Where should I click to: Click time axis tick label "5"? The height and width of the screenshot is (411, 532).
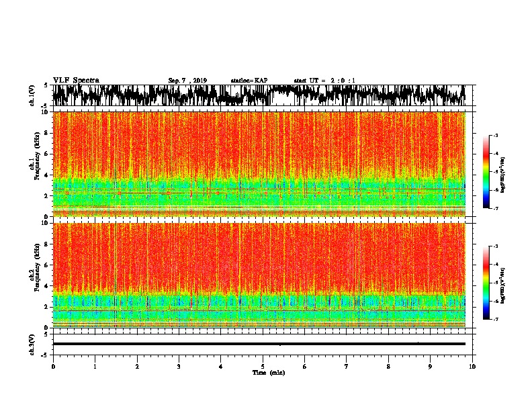[x=263, y=367]
